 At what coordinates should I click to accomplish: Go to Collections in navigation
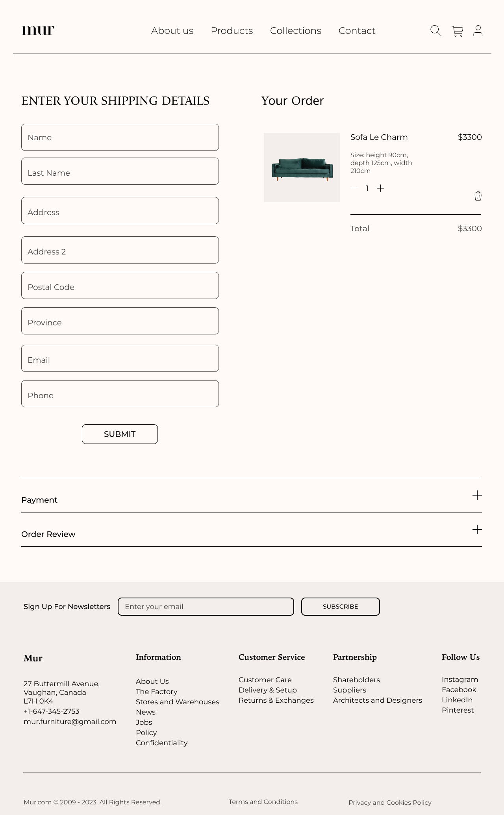[x=296, y=31]
